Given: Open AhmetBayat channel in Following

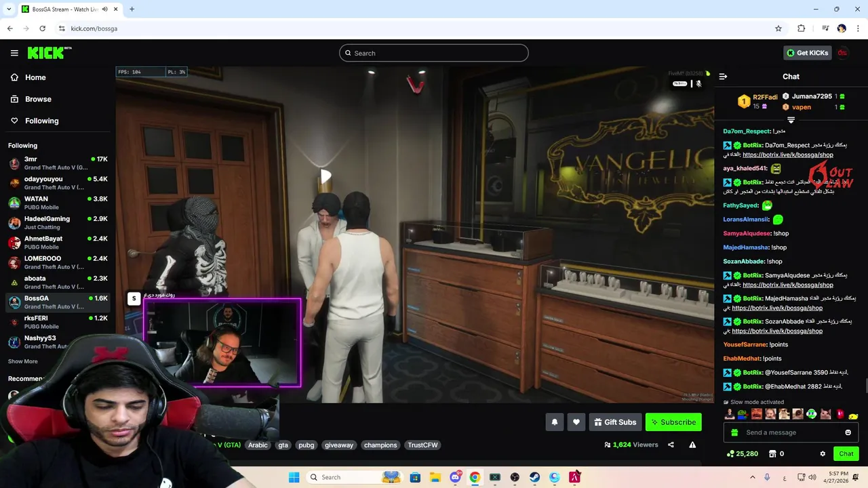Looking at the screenshot, I should pyautogui.click(x=58, y=243).
